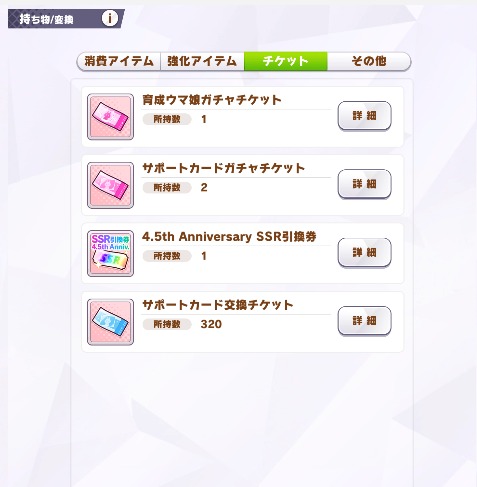Open the チケット tab
The height and width of the screenshot is (487, 477).
(286, 61)
